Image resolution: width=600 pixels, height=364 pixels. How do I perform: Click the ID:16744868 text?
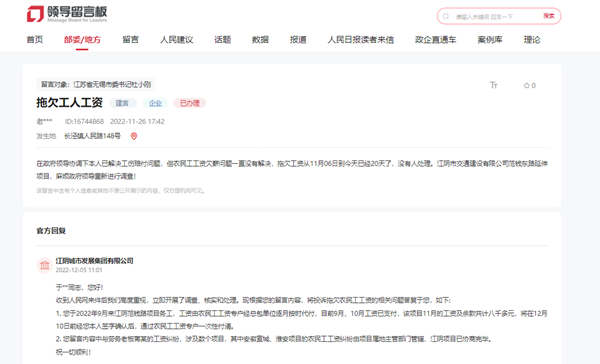click(x=84, y=121)
